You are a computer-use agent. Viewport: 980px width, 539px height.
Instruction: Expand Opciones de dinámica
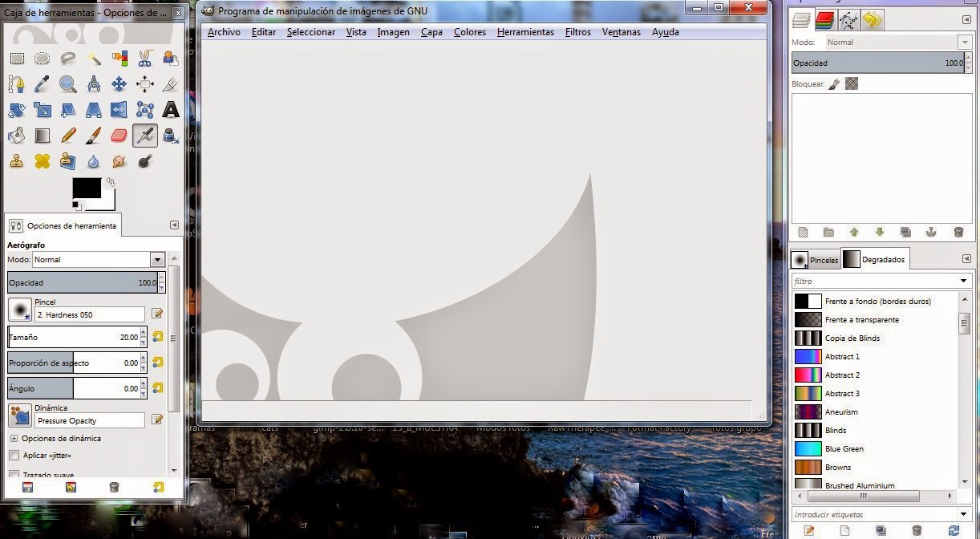tap(14, 439)
